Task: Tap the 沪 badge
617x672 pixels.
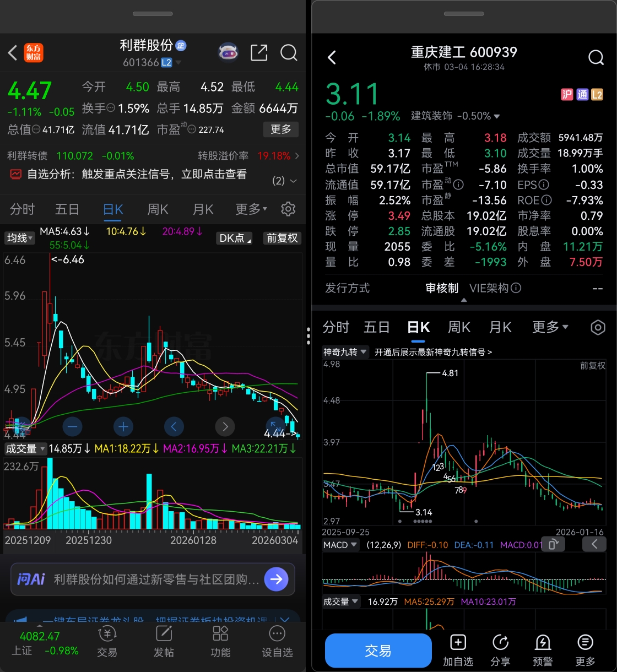Action: 567,94
